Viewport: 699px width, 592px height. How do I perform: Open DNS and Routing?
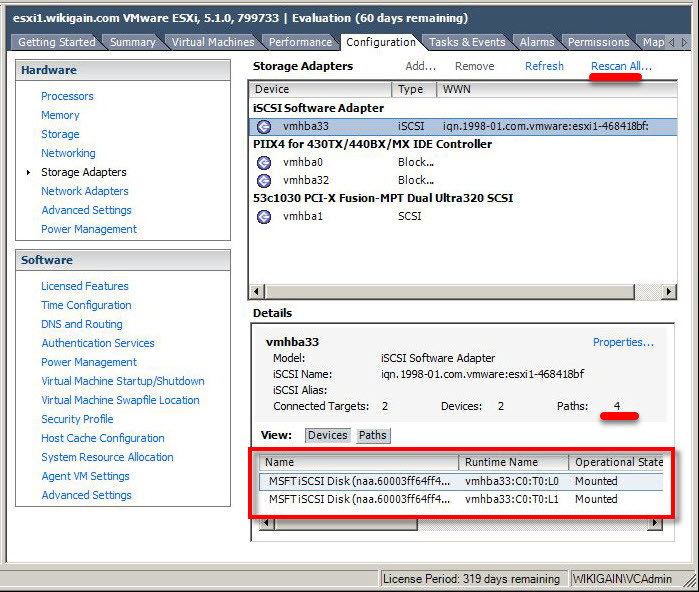pyautogui.click(x=82, y=324)
